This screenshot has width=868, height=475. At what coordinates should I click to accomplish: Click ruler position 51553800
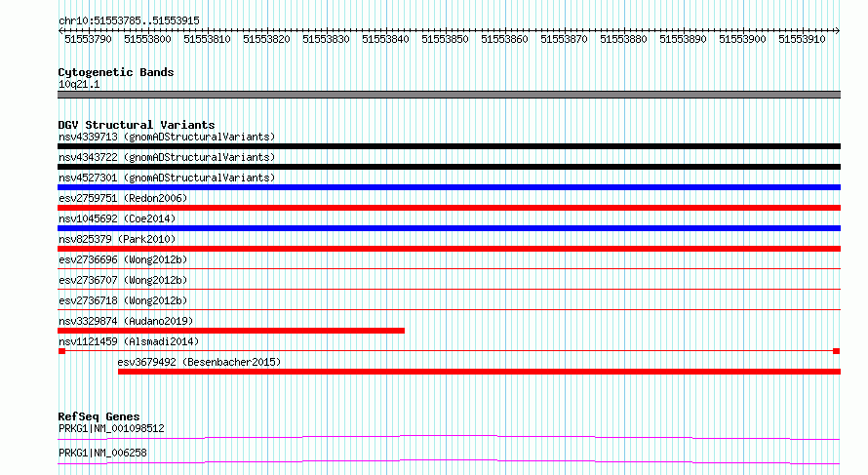tap(147, 39)
